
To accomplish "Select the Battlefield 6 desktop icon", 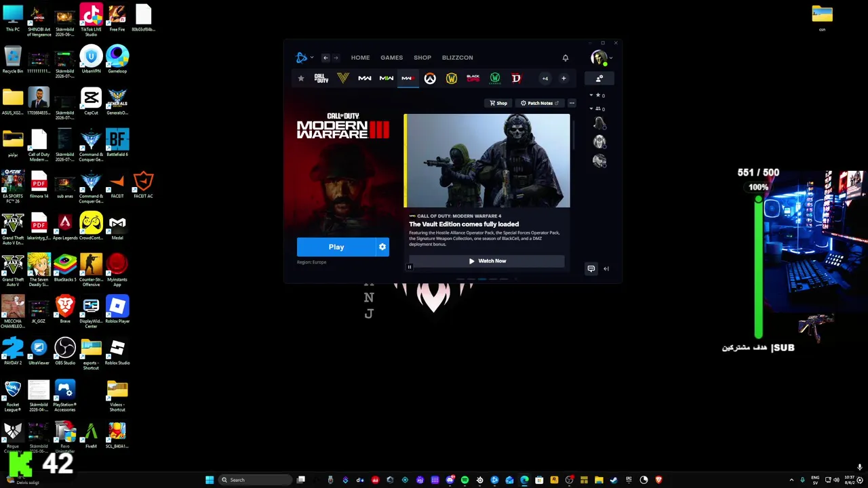I will click(x=117, y=143).
